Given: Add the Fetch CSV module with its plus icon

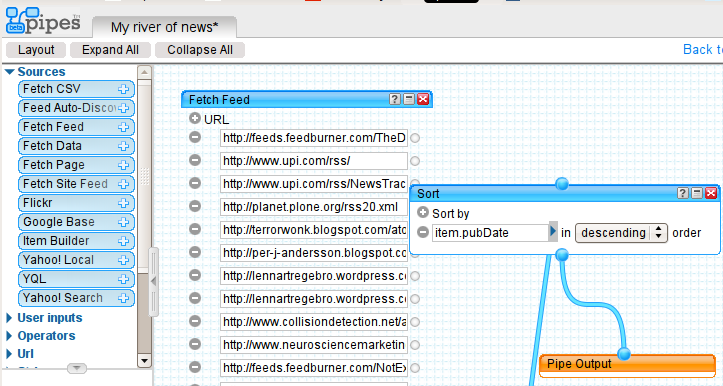Looking at the screenshot, I should 123,89.
